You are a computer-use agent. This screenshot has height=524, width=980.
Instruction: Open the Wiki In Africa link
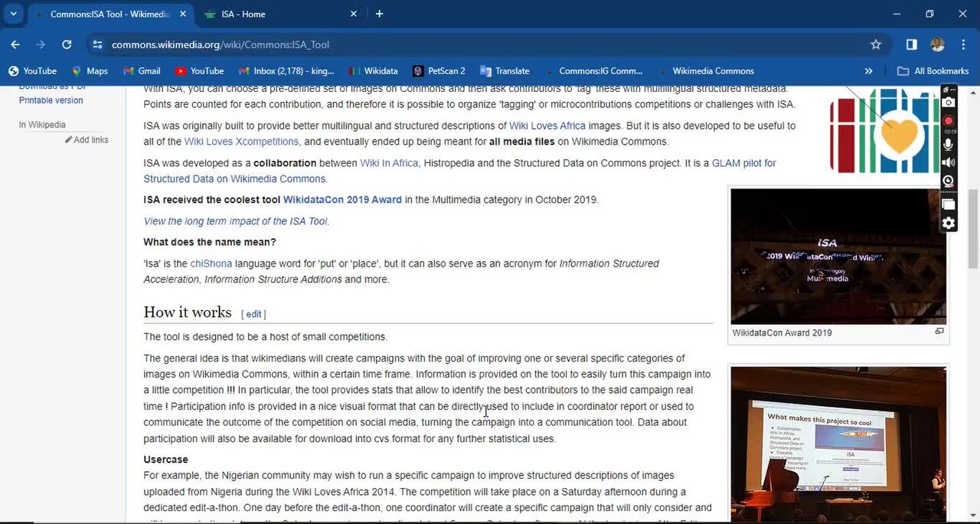click(x=389, y=163)
